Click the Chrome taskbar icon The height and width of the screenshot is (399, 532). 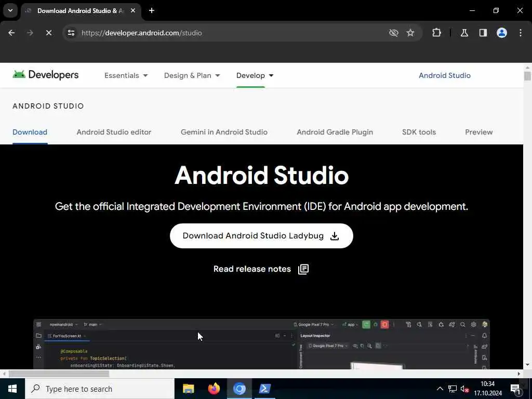[239, 389]
